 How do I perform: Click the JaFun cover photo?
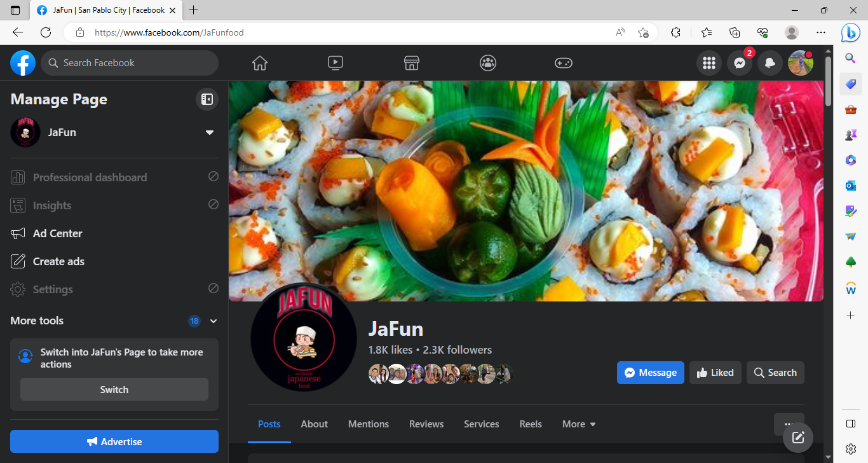point(526,191)
